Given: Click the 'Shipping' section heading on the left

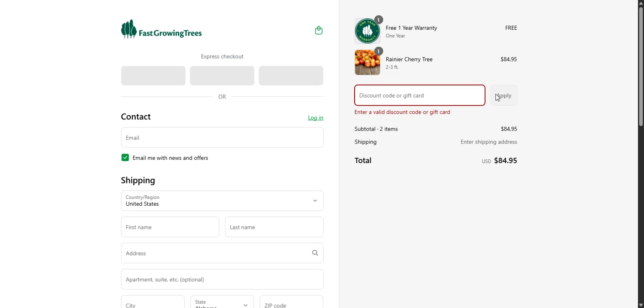Looking at the screenshot, I should point(138,180).
